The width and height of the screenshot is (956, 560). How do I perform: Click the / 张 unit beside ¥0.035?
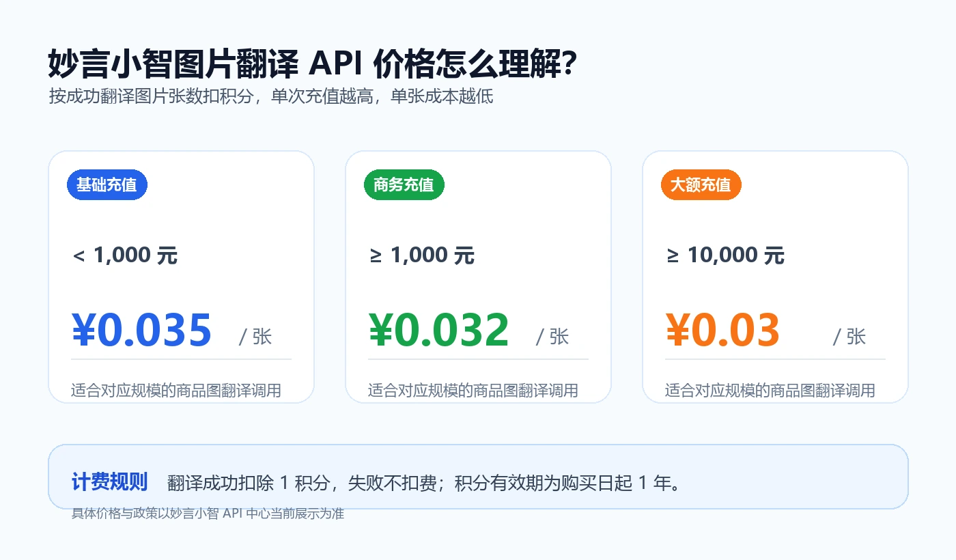[x=255, y=337]
